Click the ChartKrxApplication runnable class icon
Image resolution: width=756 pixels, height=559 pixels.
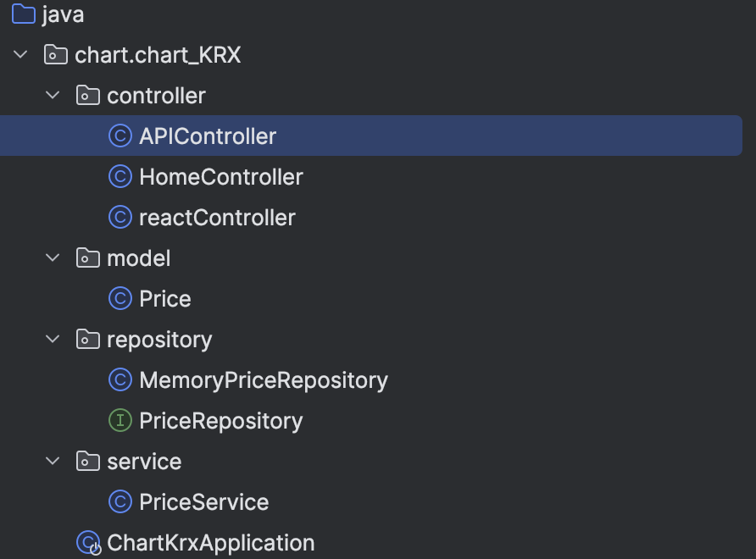point(88,543)
